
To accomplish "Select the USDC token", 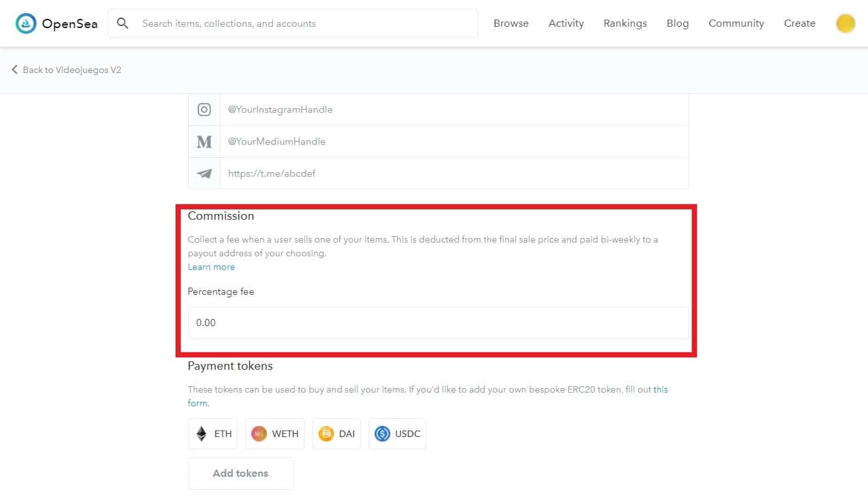I will click(397, 434).
